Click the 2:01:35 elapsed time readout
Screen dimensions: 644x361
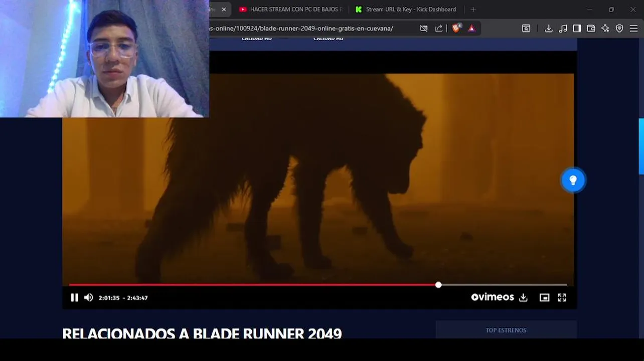(x=109, y=298)
